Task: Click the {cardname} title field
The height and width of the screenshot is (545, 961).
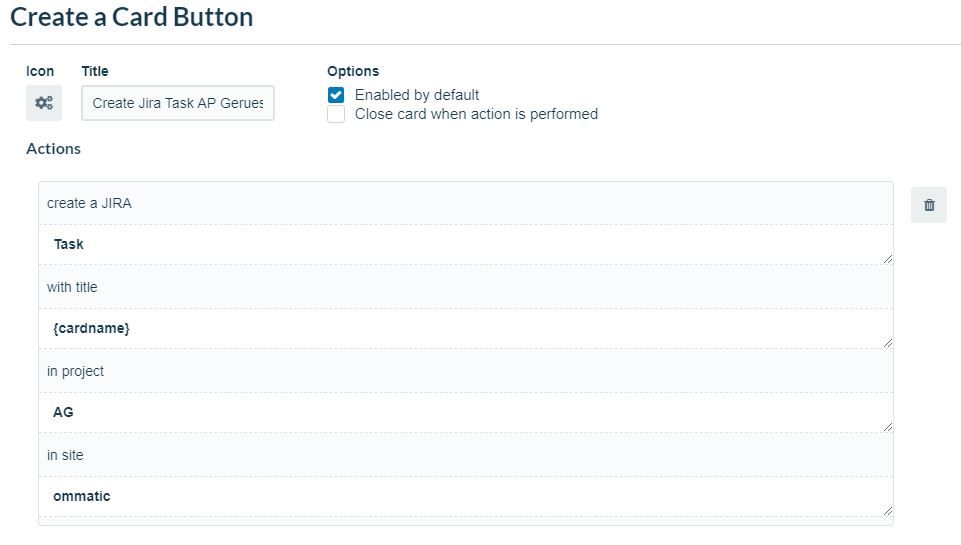Action: [x=466, y=329]
